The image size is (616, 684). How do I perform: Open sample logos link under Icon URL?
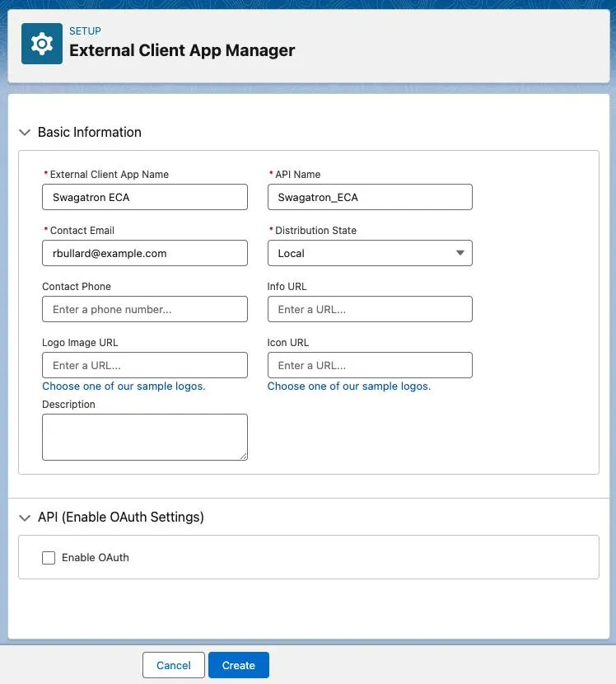point(348,386)
